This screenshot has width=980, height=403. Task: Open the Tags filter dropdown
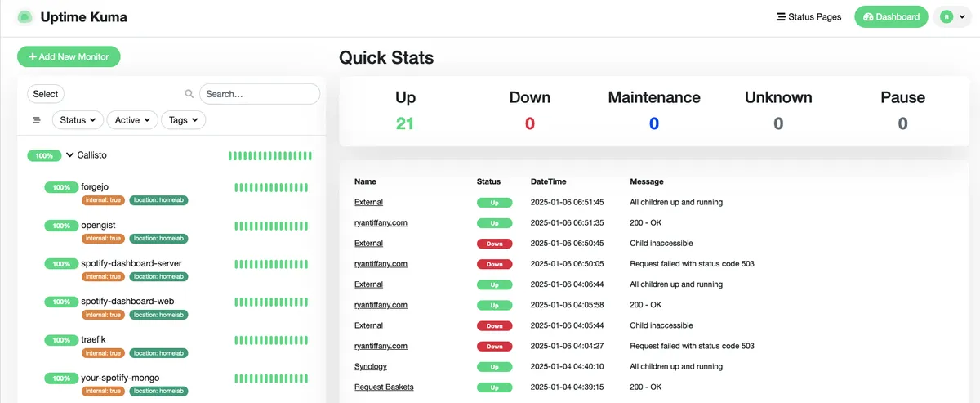tap(183, 120)
